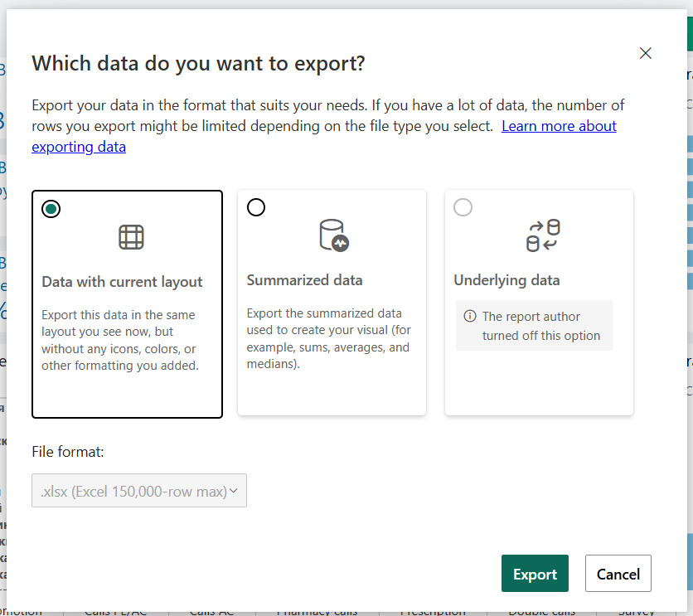Dismiss the export dialog with the X

coord(645,52)
